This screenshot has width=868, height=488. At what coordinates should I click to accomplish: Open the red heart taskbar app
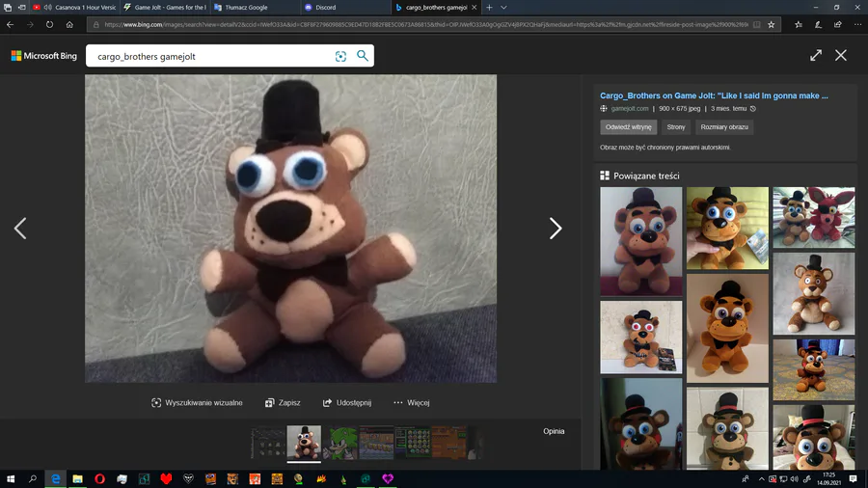coord(166,479)
